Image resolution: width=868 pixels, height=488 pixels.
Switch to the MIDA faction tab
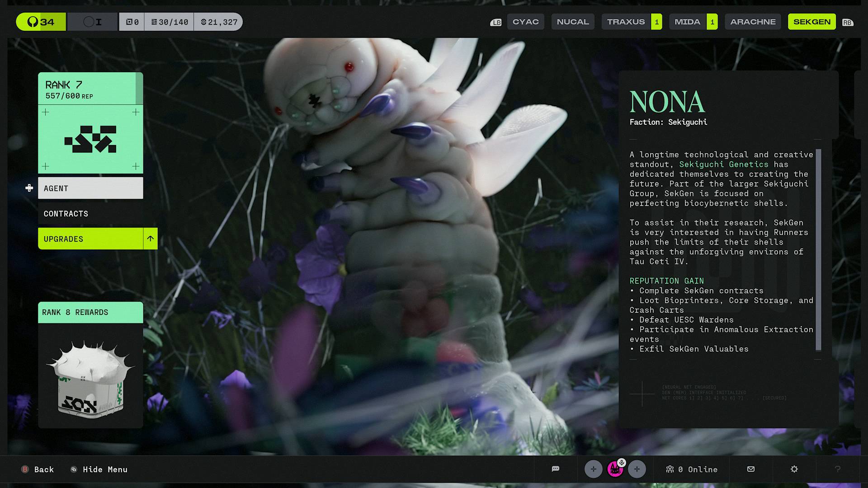[x=687, y=22]
